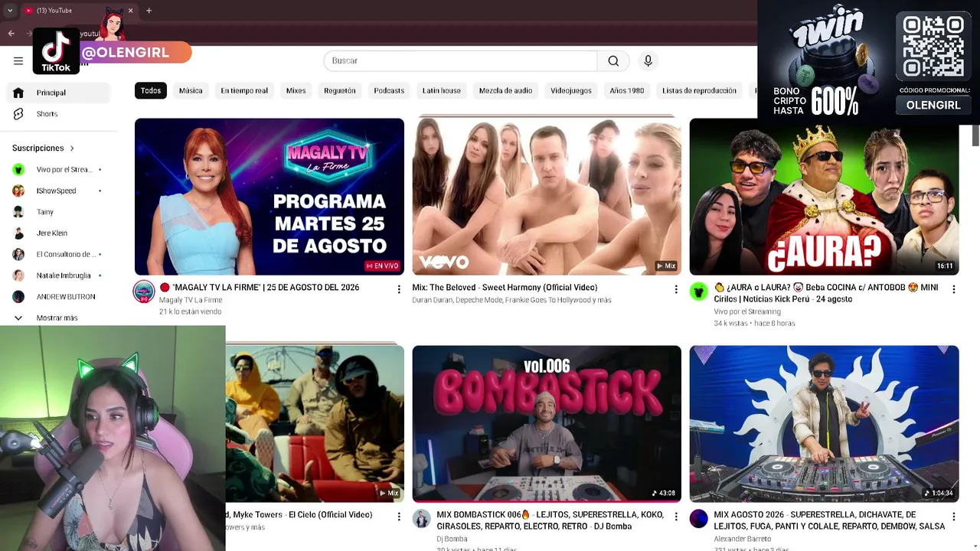Filter by Videojuegos chip

coord(571,91)
